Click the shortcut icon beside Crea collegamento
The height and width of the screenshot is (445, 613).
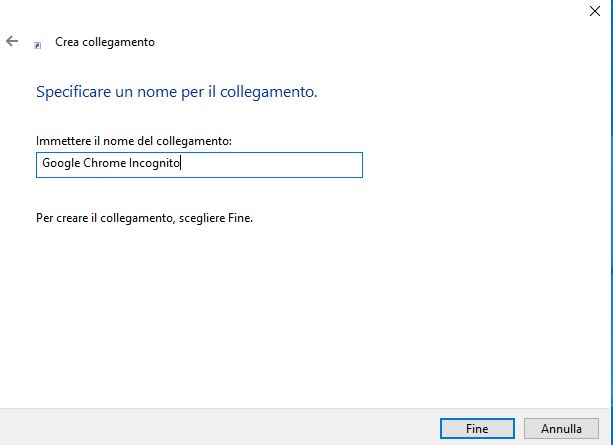[x=38, y=45]
